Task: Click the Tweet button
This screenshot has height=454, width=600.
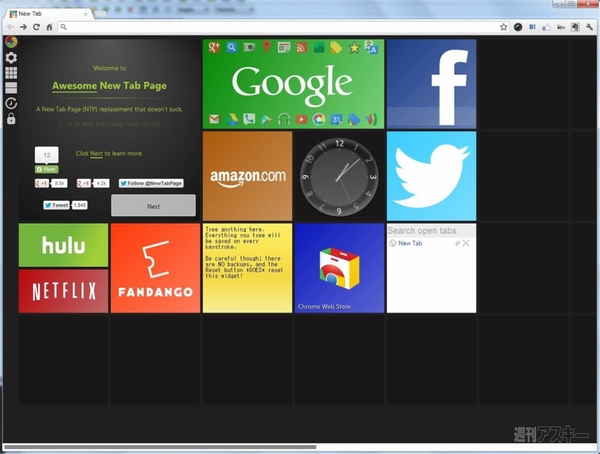Action: point(56,205)
